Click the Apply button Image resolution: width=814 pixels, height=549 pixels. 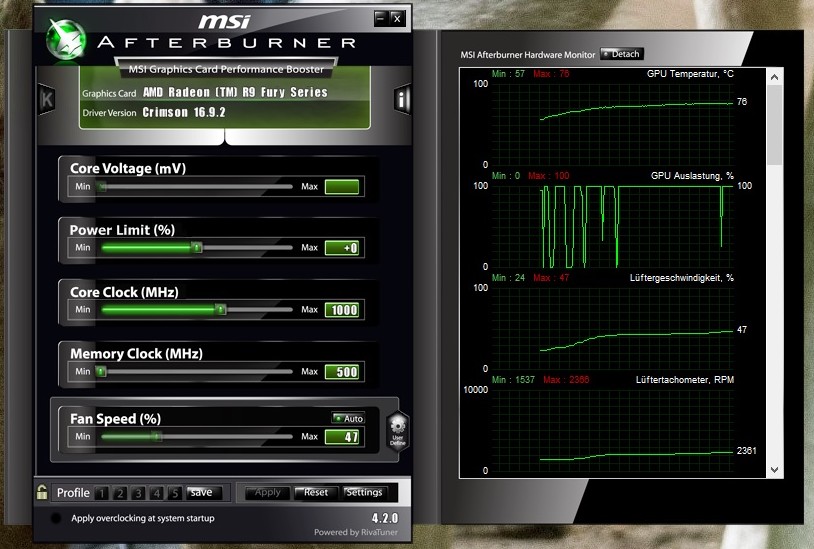pyautogui.click(x=267, y=492)
